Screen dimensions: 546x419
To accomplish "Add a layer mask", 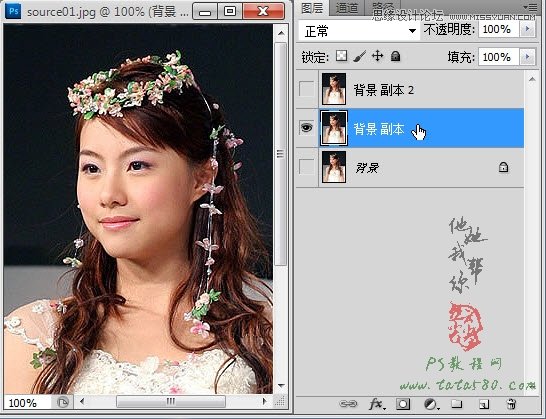I will click(x=403, y=404).
